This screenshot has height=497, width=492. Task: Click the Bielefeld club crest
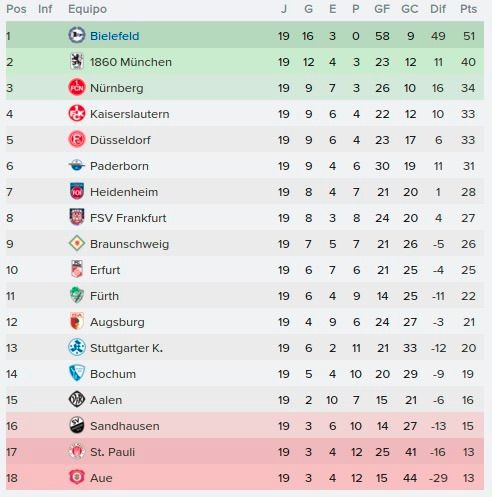pyautogui.click(x=77, y=35)
